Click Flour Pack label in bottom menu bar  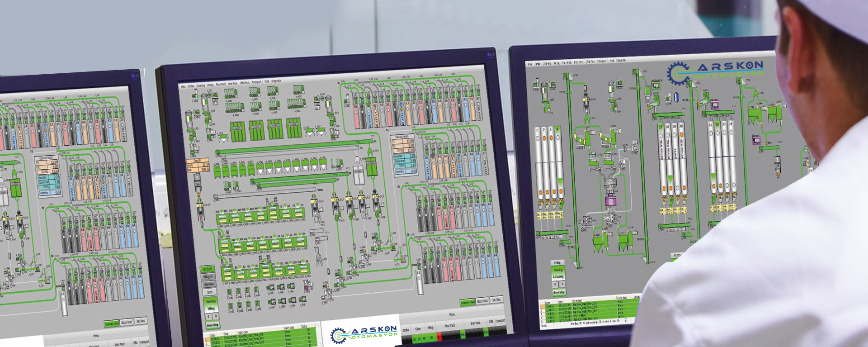point(450,326)
